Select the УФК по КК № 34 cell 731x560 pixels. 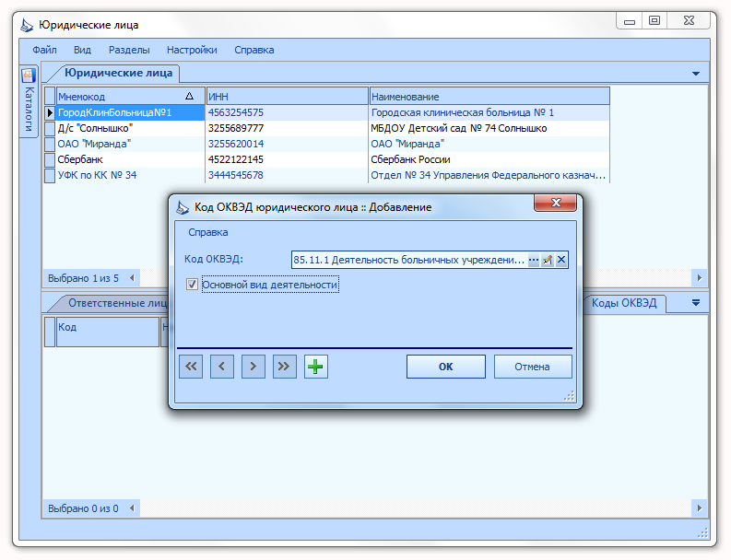[131, 176]
